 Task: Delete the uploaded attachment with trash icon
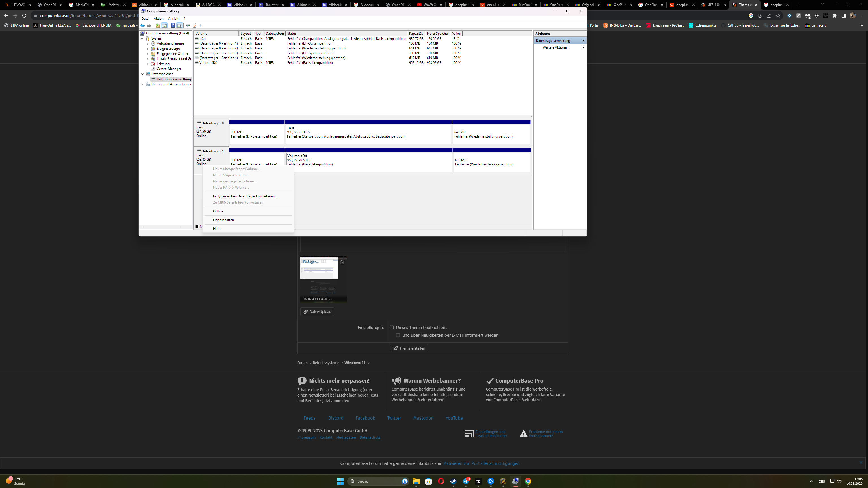[x=342, y=262]
